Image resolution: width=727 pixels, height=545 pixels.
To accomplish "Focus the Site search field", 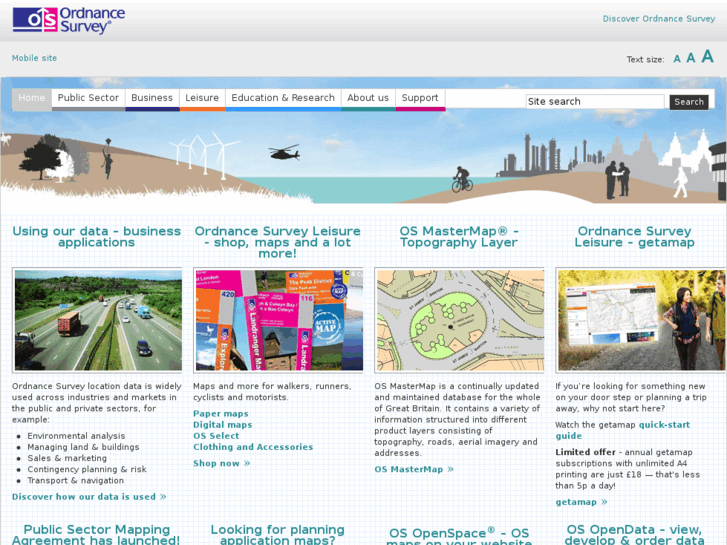I will tap(595, 102).
